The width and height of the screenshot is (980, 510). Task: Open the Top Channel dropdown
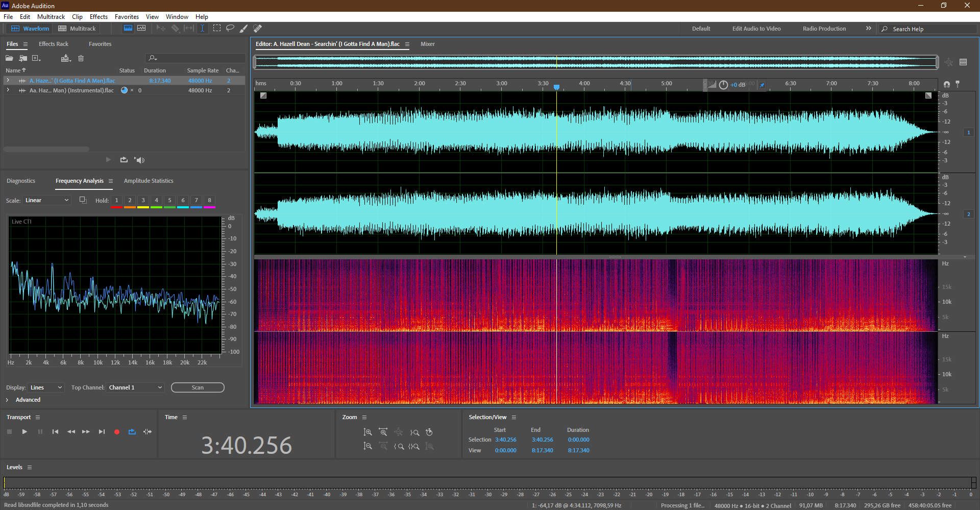[x=135, y=387]
